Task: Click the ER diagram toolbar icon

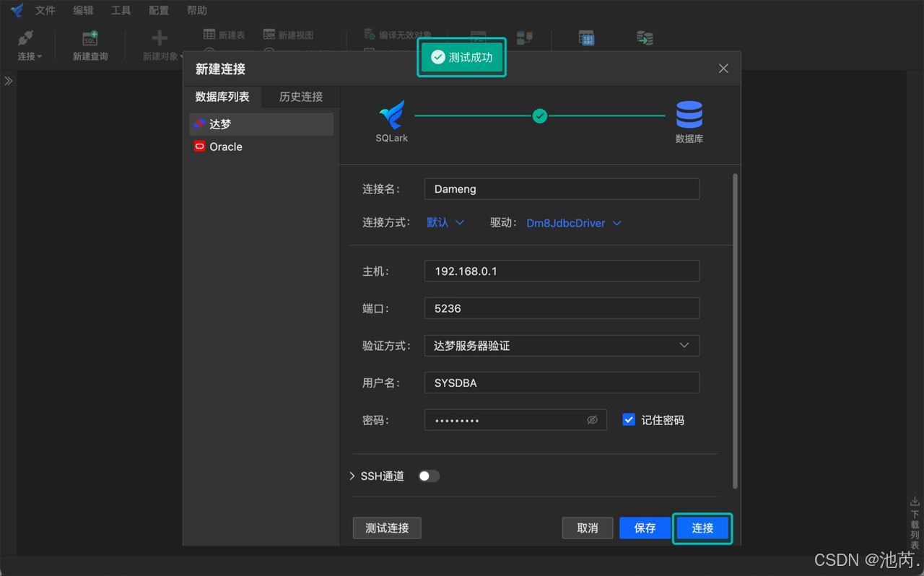Action: tap(524, 38)
